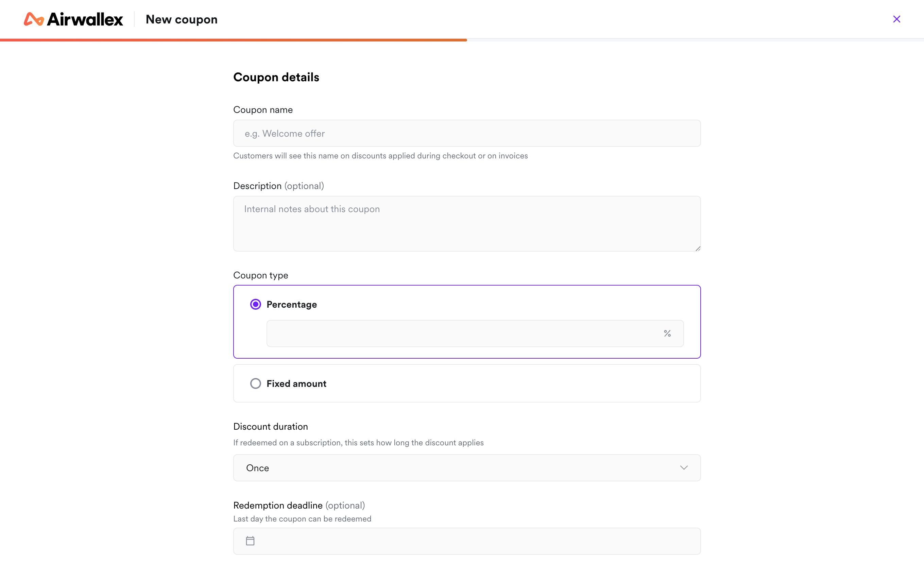Click the Coupon details heading
The image size is (924, 582).
click(276, 77)
